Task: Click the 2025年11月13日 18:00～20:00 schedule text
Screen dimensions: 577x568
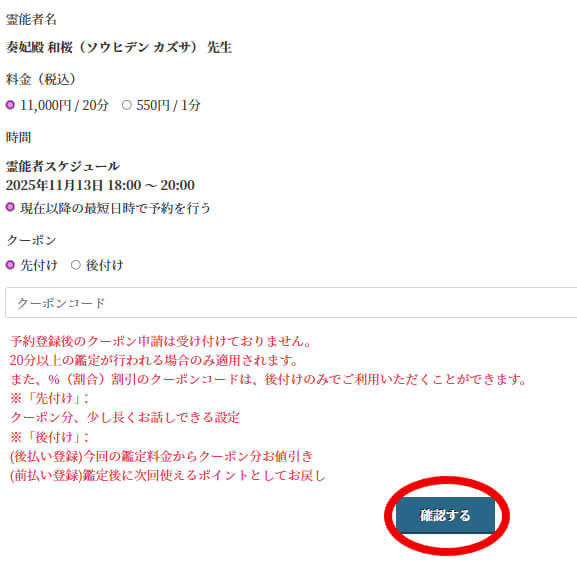Action: pyautogui.click(x=100, y=185)
